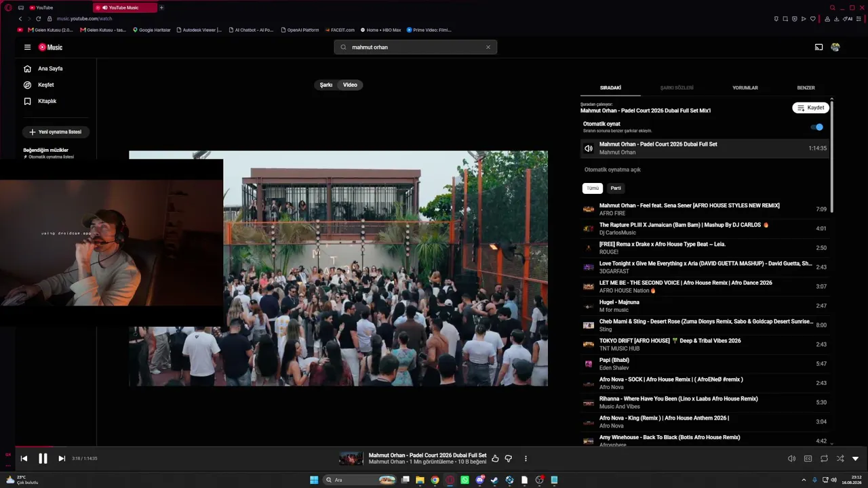Open Steam from the taskbar

pyautogui.click(x=494, y=480)
